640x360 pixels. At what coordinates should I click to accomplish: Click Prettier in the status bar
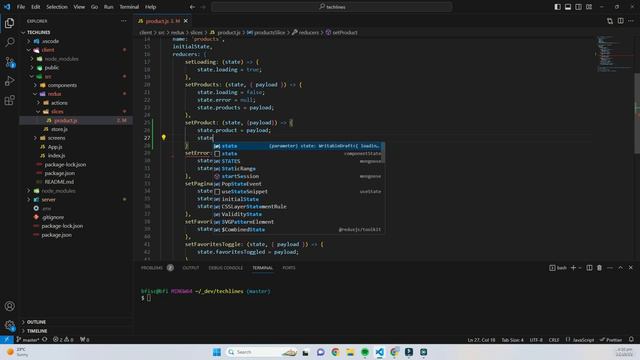(x=611, y=340)
